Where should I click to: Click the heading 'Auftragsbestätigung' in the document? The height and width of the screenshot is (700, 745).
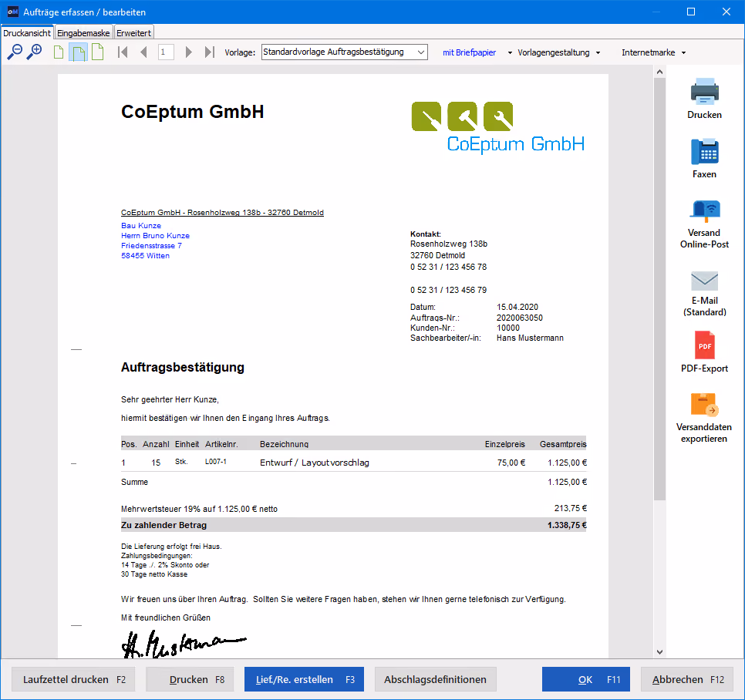pyautogui.click(x=183, y=367)
